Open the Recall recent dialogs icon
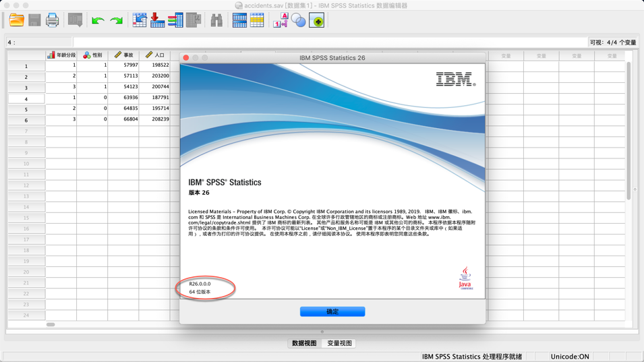Image resolution: width=644 pixels, height=362 pixels. [75, 20]
